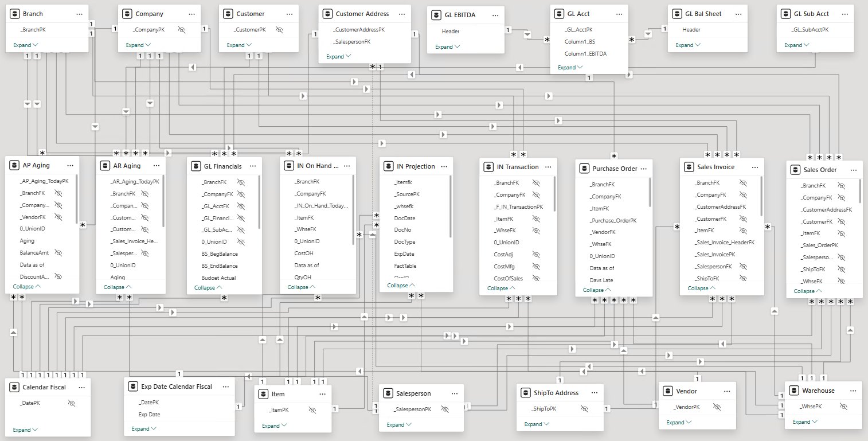Select the BS_BegBalance field in GL Financials

[x=220, y=254]
